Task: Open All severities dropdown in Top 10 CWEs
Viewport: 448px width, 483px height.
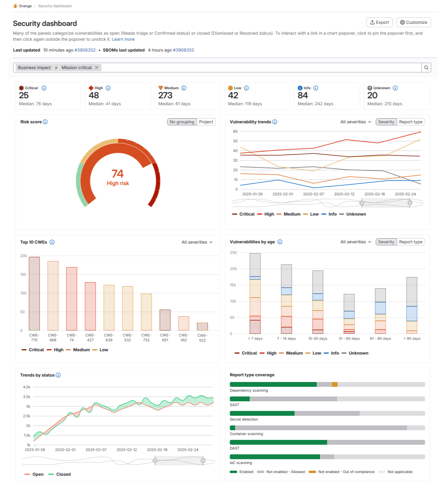Action: (197, 242)
